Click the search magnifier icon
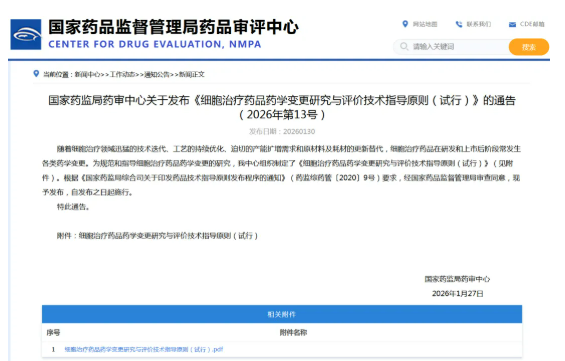 tap(404, 46)
